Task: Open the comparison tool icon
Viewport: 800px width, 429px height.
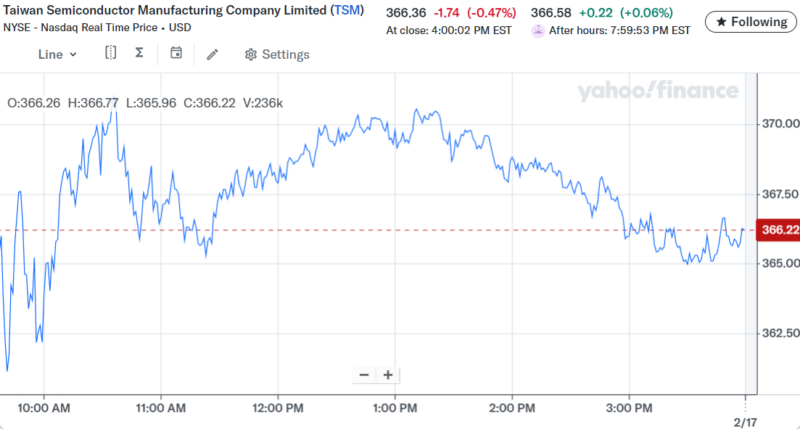Action: 111,53
